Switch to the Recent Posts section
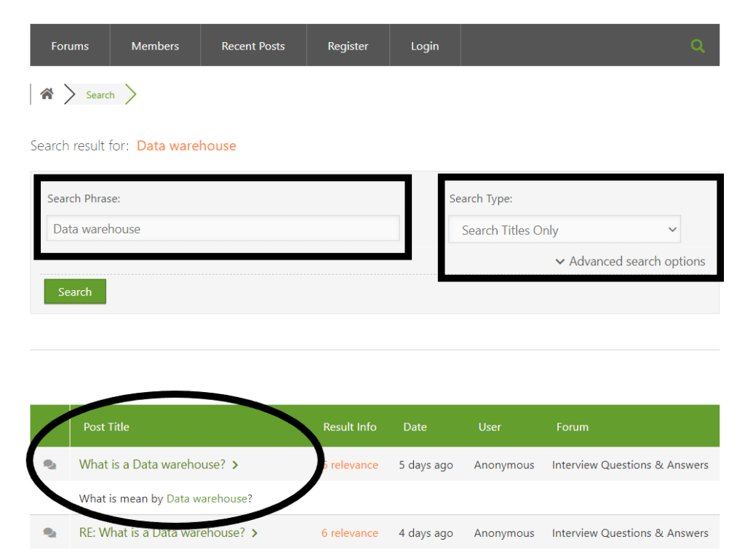The width and height of the screenshot is (745, 560). tap(253, 45)
